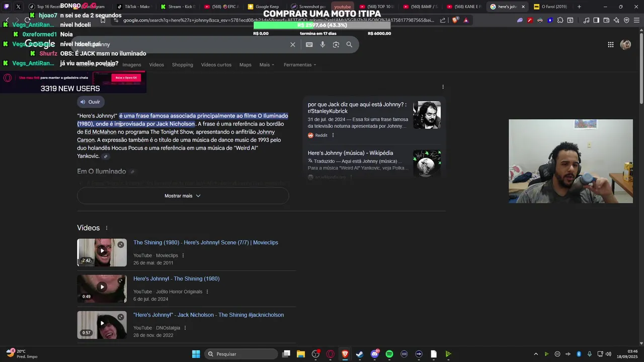
Task: Open Discord from the taskbar
Action: (375, 354)
